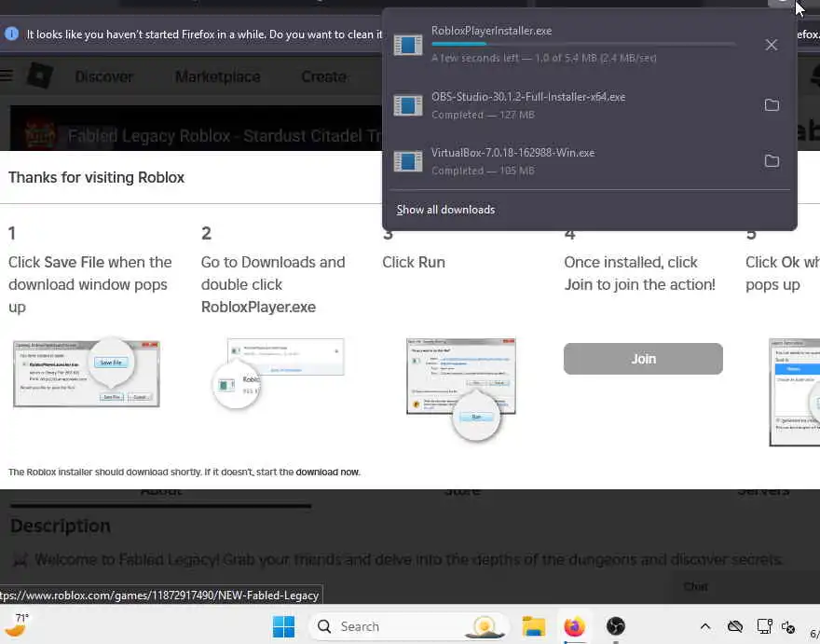Click the download now link
Screen dimensions: 820x644
[x=327, y=472]
